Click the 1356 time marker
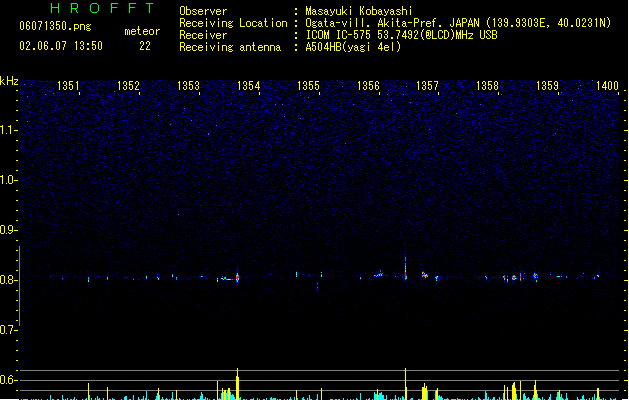629x400 pixels. (x=368, y=86)
